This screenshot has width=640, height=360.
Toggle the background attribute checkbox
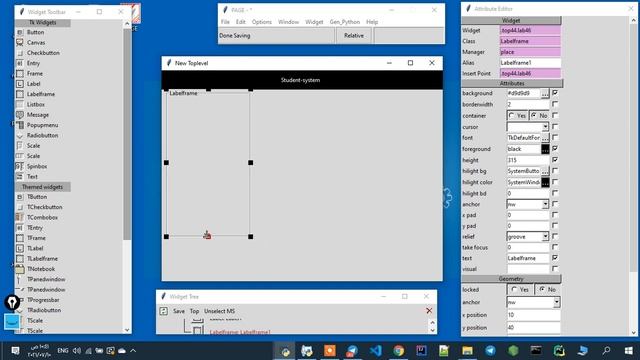555,93
